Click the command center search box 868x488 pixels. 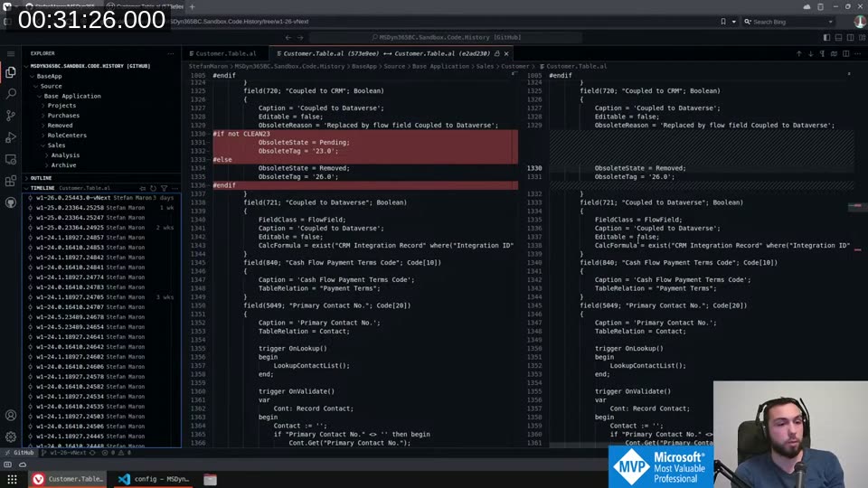[446, 37]
